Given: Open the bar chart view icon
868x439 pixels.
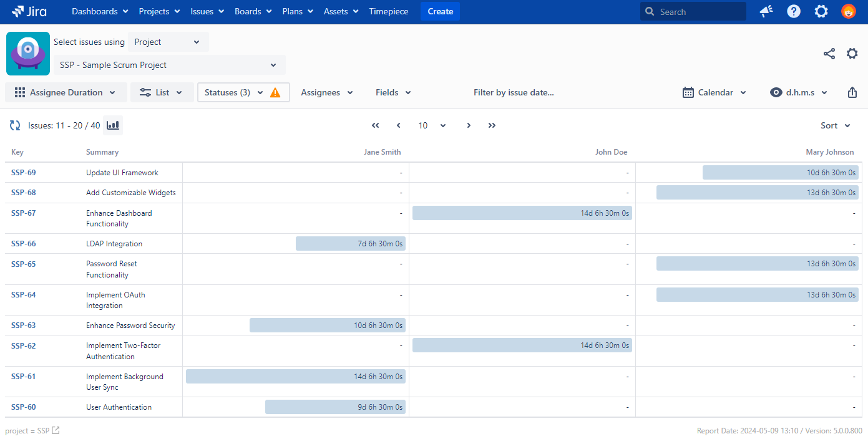Looking at the screenshot, I should pos(113,125).
